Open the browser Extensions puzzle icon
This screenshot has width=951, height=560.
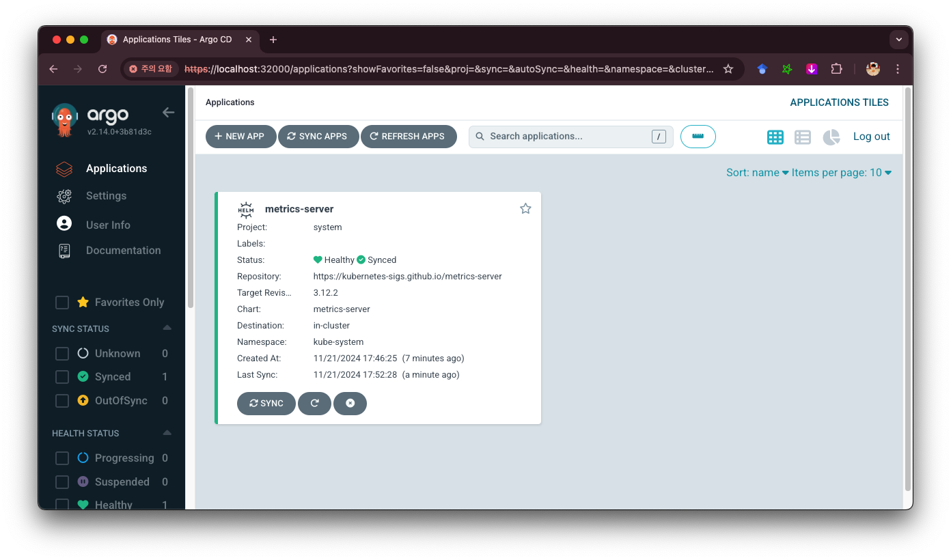(836, 69)
